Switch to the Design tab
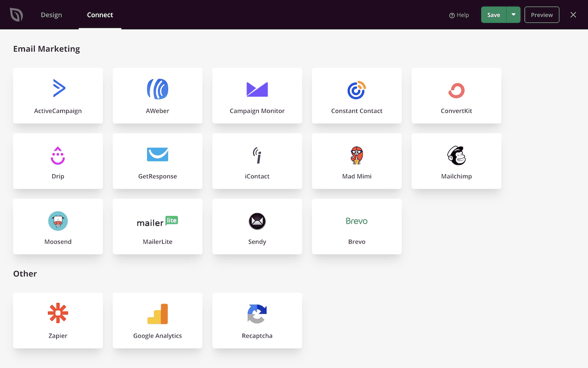 (x=51, y=15)
